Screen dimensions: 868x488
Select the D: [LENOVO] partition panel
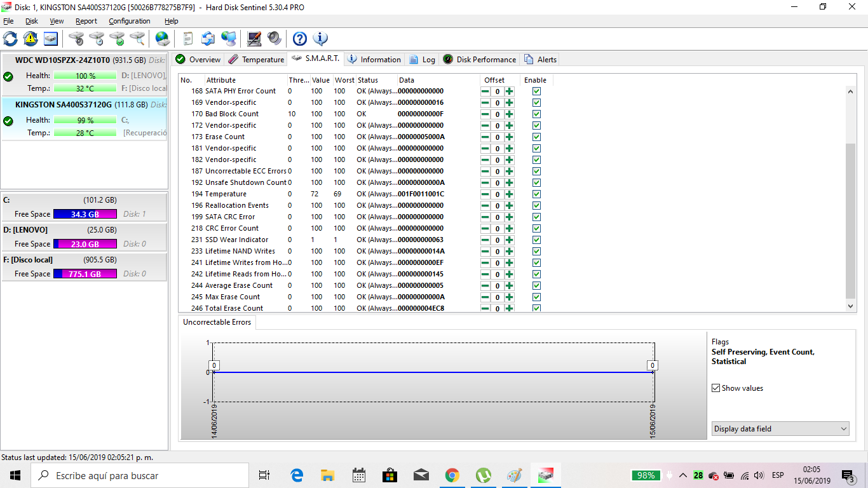point(84,236)
